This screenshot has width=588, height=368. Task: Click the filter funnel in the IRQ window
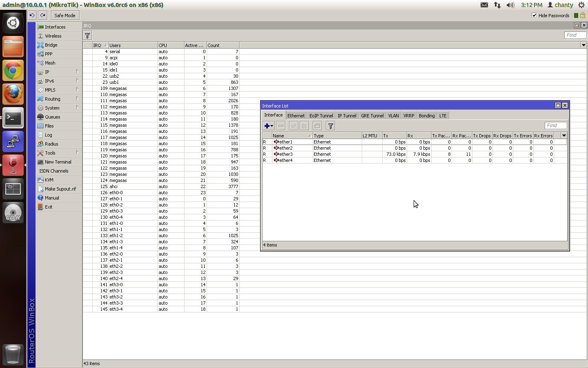pyautogui.click(x=87, y=36)
